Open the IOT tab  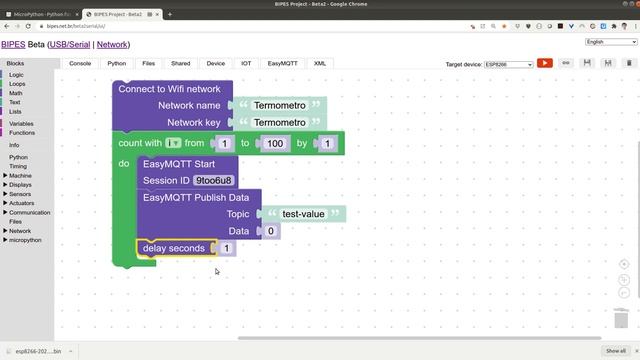tap(246, 64)
